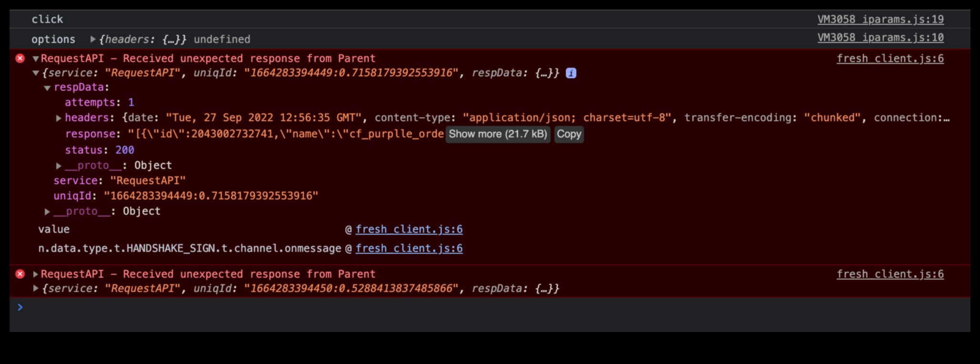This screenshot has width=980, height=364.
Task: Click the first red error icon
Action: 20,59
